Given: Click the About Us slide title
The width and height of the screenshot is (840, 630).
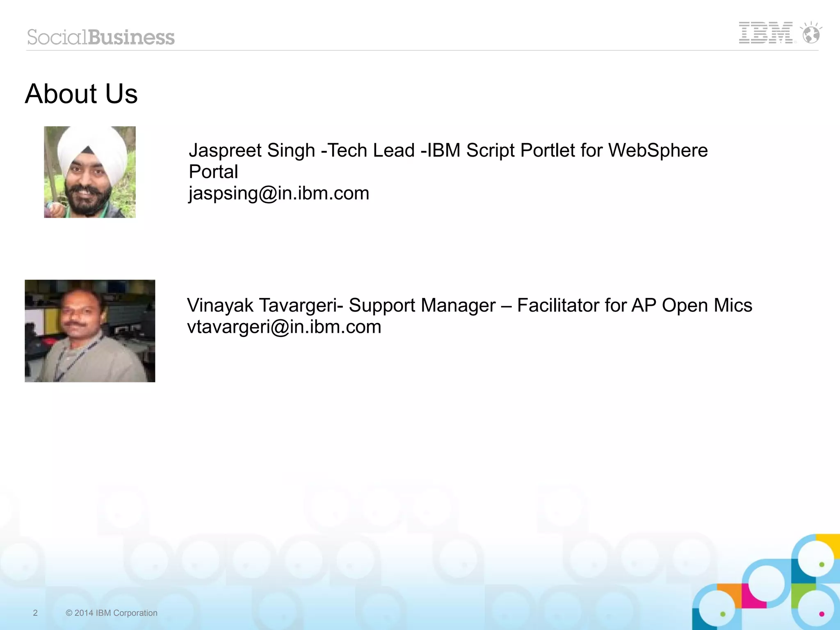Looking at the screenshot, I should (81, 94).
